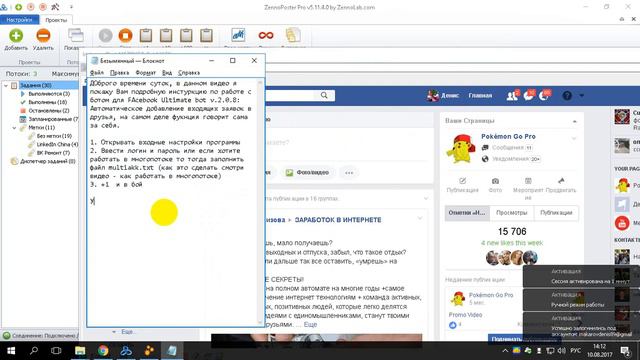
Task: Click the first clipboard icon in toolbar
Action: 146,36
